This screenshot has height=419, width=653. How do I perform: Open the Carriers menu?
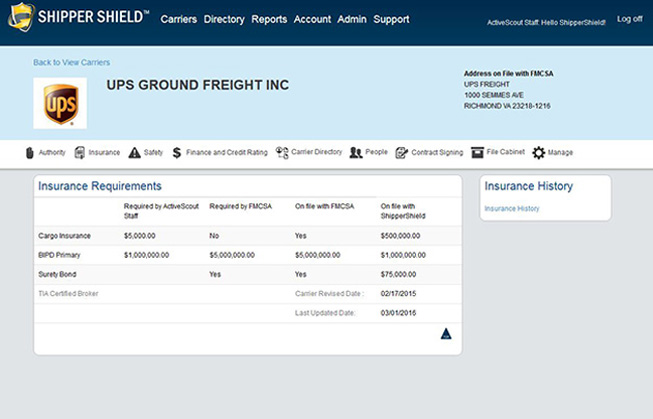[179, 19]
